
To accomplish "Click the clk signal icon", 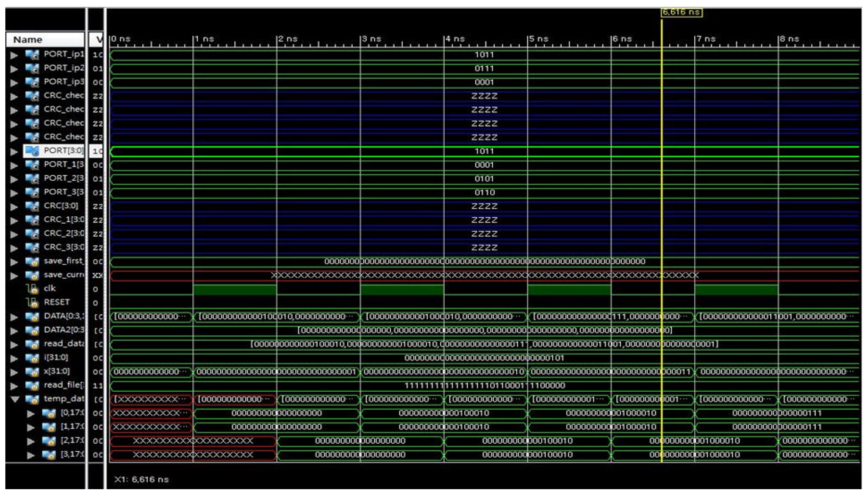I will [x=32, y=289].
